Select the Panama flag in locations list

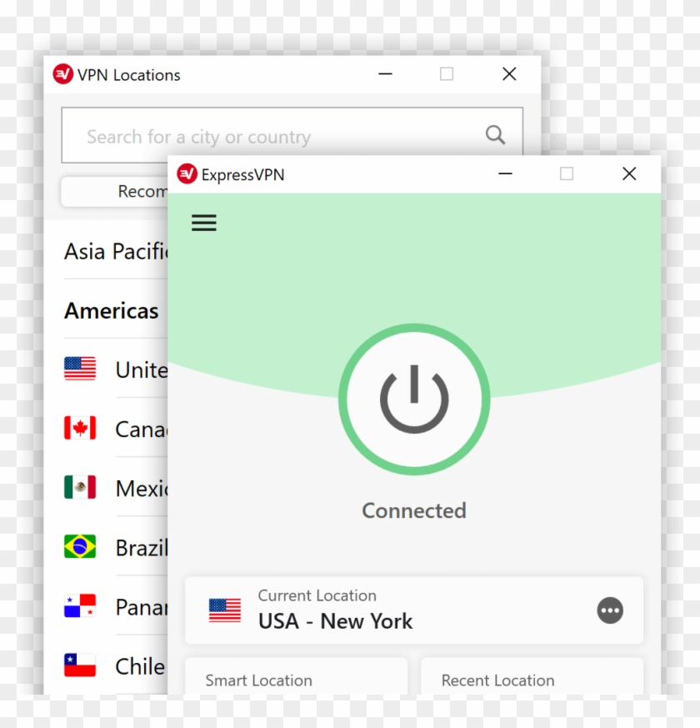(x=80, y=606)
